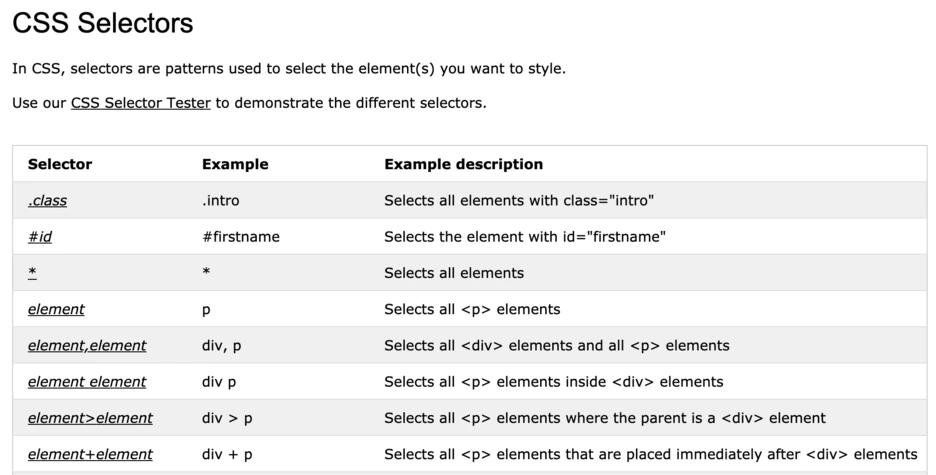Viewport: 936px width, 475px height.
Task: Click the Example column header
Action: tap(235, 164)
